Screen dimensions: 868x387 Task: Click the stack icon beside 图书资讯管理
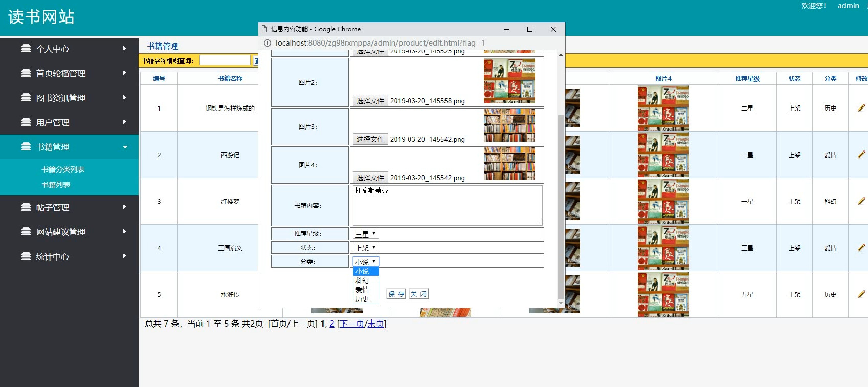click(26, 98)
